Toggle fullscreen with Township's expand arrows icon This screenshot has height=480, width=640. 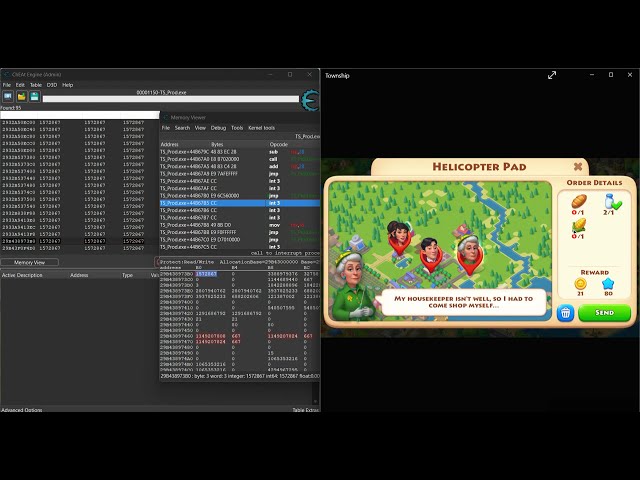[552, 75]
